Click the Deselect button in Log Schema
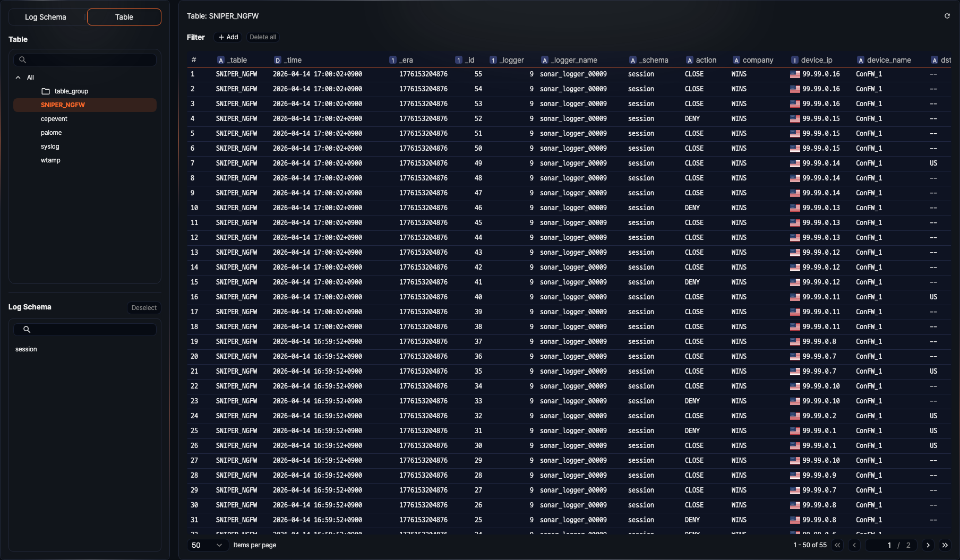This screenshot has height=560, width=960. pos(143,307)
